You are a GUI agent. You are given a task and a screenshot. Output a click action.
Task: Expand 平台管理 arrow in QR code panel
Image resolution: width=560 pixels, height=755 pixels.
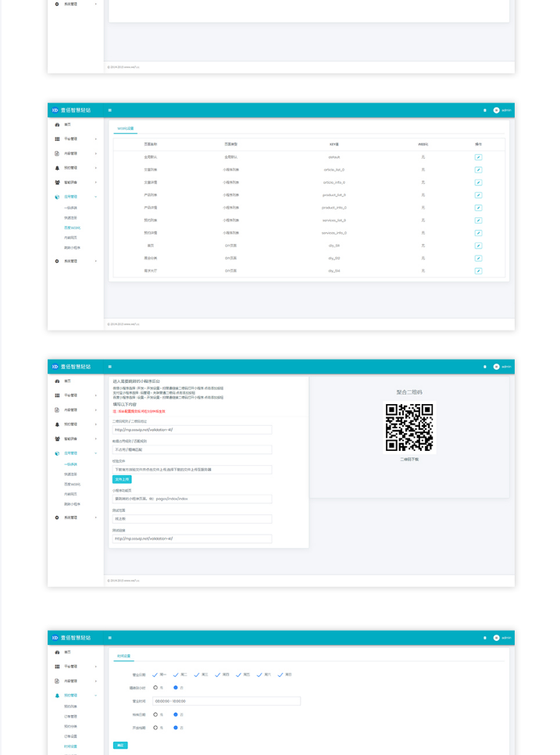click(x=96, y=395)
